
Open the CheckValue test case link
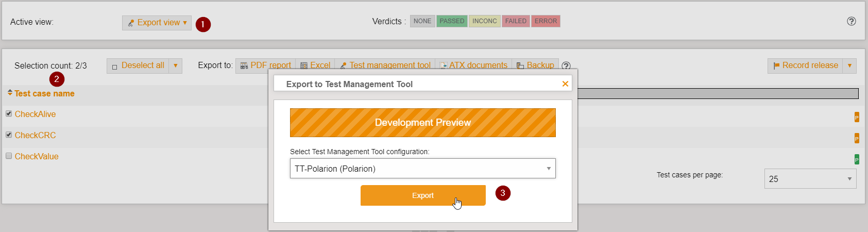tap(37, 156)
